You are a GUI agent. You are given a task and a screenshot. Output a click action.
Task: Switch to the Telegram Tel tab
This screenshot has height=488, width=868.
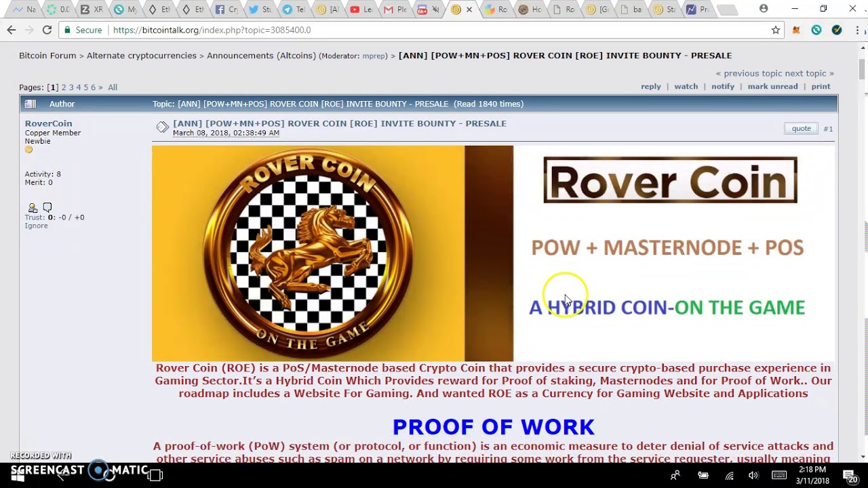coord(295,9)
